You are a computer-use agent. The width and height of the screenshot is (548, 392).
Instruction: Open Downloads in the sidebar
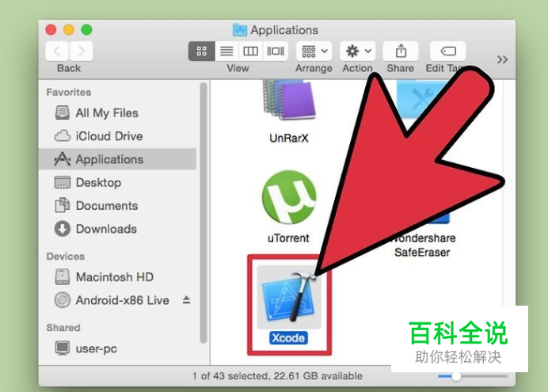point(117,229)
